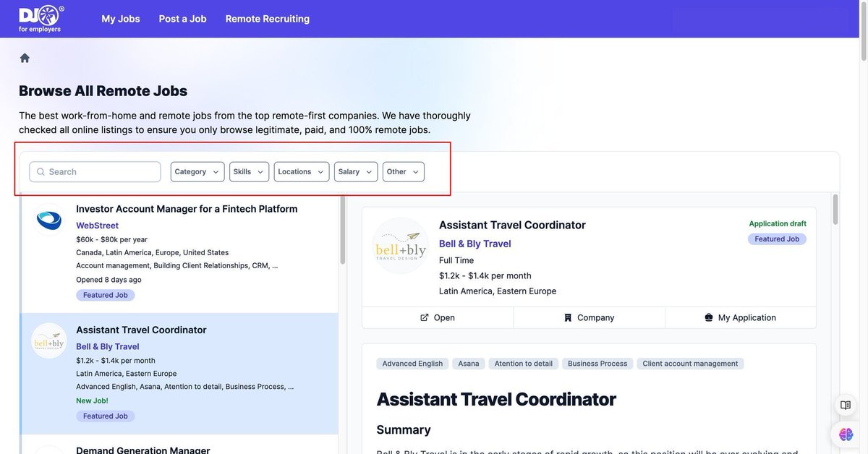Click 'Opened 8 days ago' text
Screen dimensions: 868x454
[x=109, y=280]
